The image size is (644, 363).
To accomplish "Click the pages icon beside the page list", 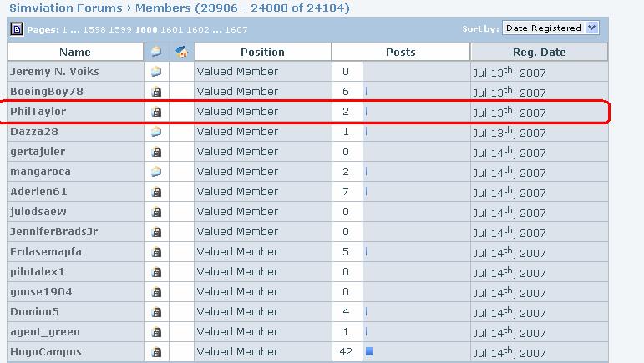I will coord(17,29).
